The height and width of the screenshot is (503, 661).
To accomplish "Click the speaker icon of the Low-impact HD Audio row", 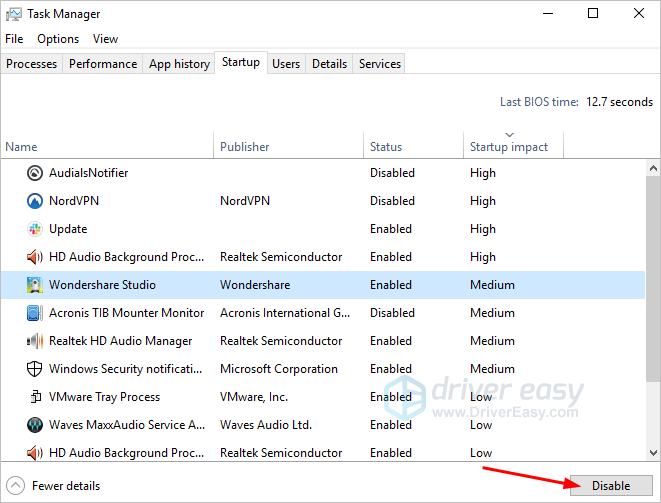I will tap(35, 453).
